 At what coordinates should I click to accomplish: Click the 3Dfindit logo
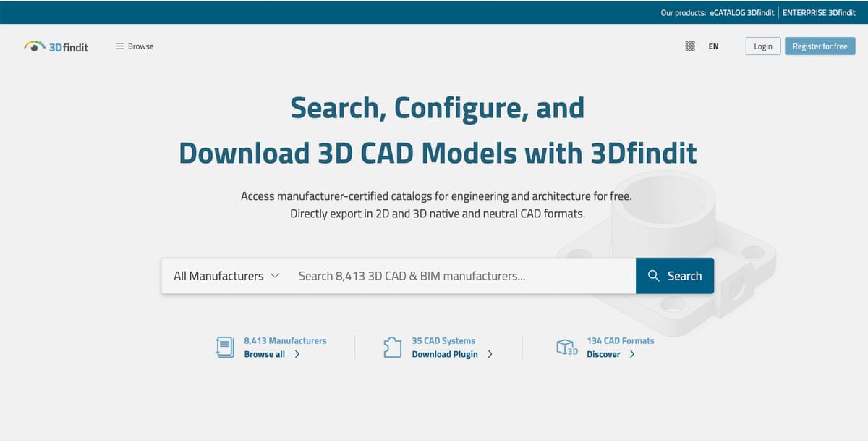56,46
